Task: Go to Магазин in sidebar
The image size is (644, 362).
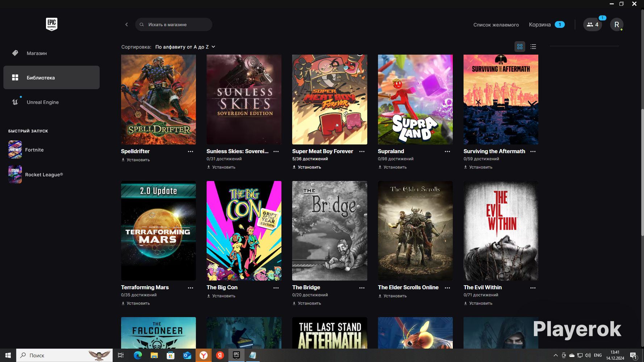Action: click(x=51, y=53)
